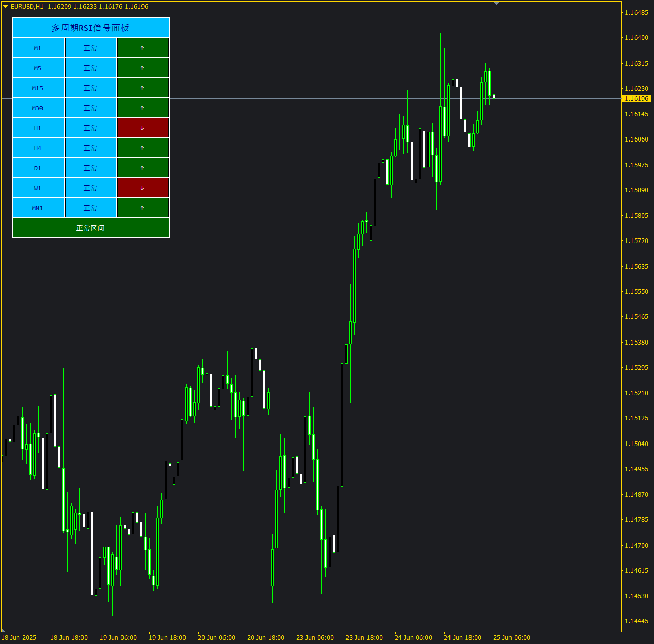
Task: Select the H4 timeframe button
Action: [38, 148]
